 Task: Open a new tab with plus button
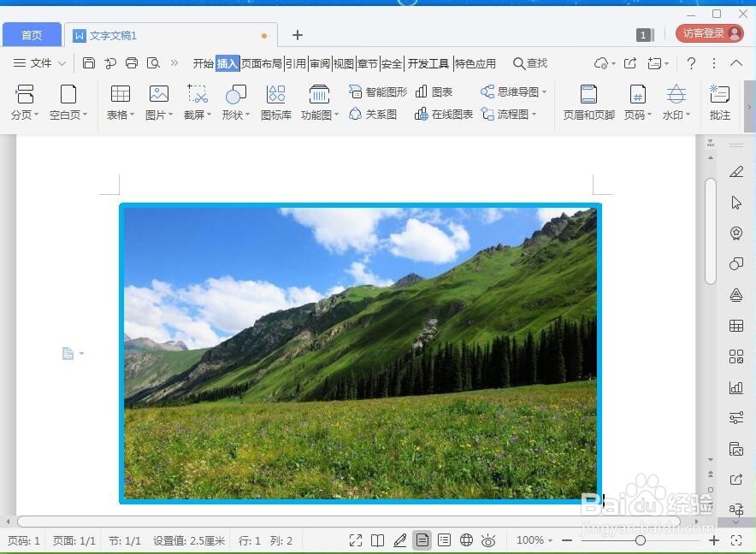tap(298, 35)
